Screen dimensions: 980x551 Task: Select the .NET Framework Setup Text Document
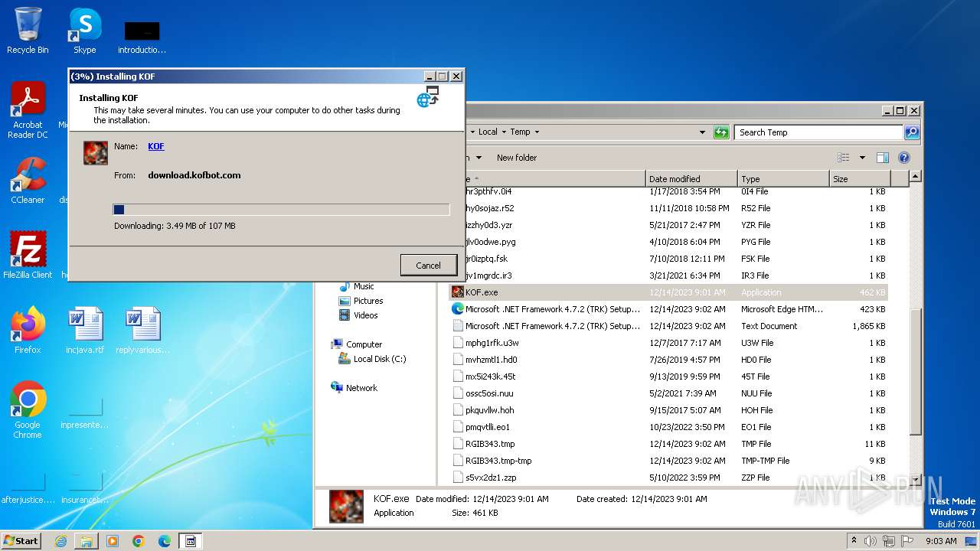click(669, 326)
